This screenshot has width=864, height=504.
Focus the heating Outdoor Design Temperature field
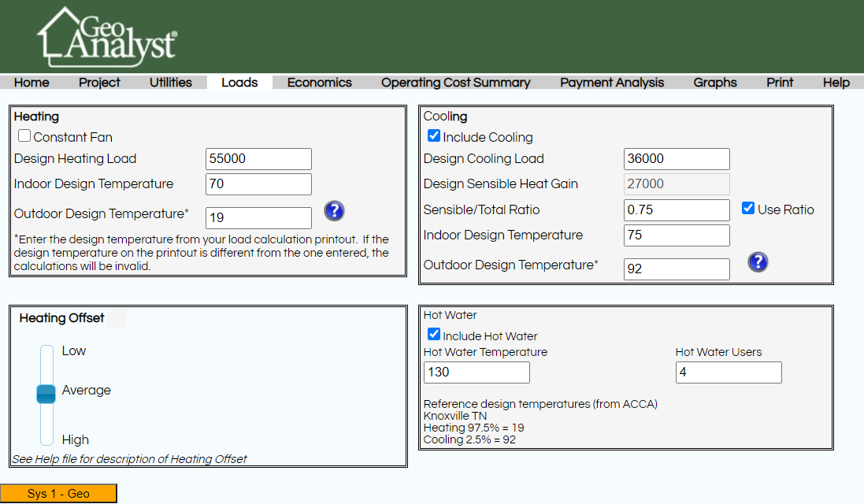point(258,217)
